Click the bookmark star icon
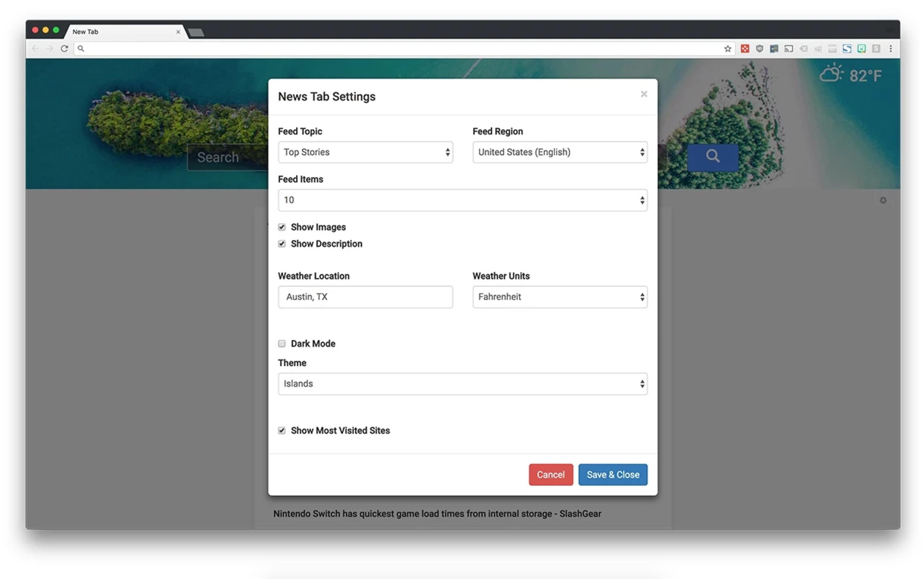The image size is (924, 579). pyautogui.click(x=727, y=49)
